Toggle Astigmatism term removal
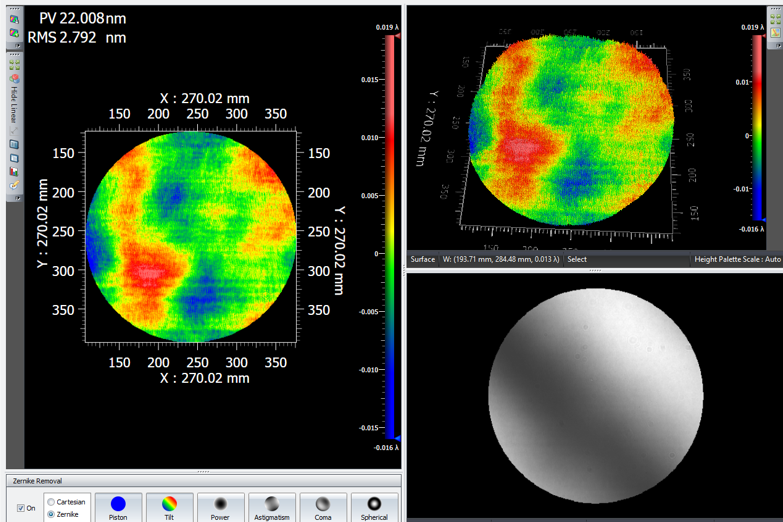783x522 pixels. pos(271,507)
